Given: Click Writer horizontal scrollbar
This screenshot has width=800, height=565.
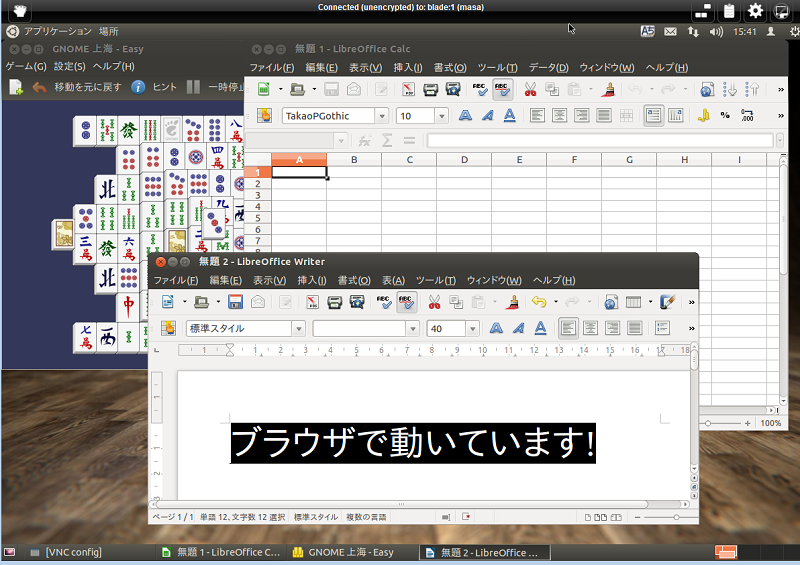Looking at the screenshot, I should (402, 504).
